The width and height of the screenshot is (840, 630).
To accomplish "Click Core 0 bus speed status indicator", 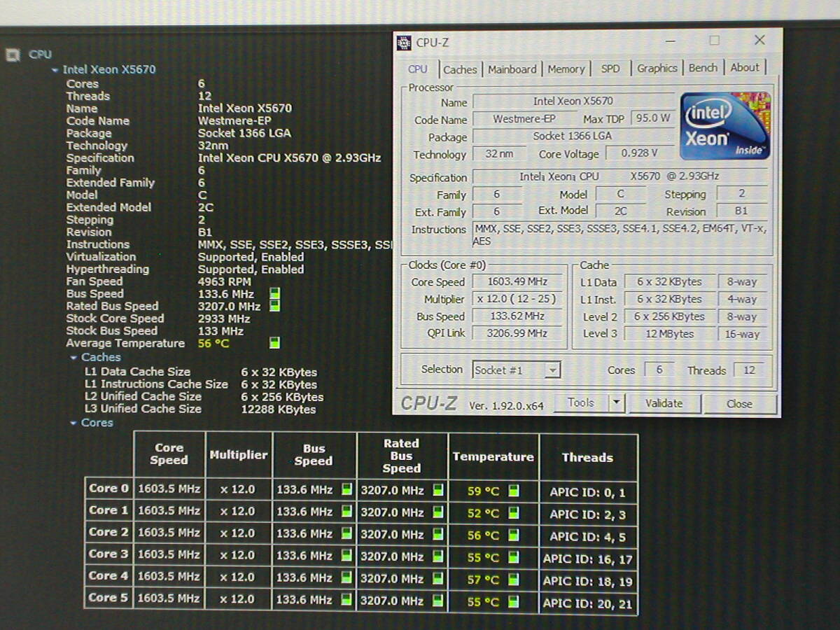I will click(x=346, y=489).
